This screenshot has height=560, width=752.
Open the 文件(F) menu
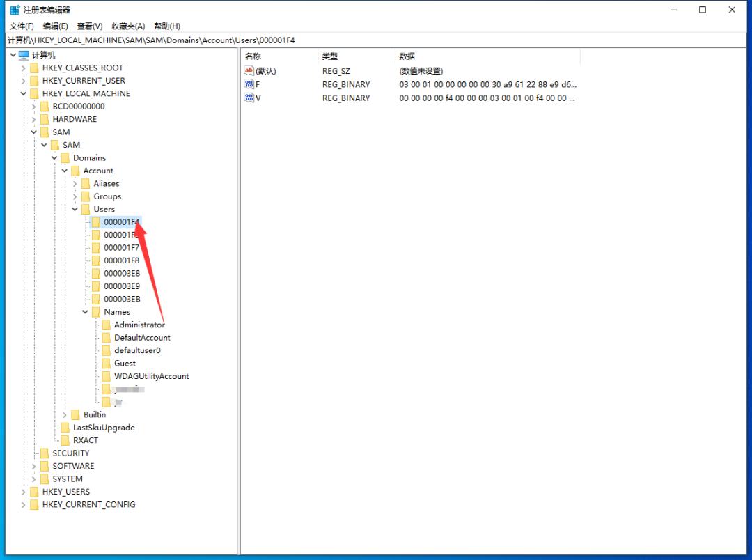pos(22,26)
